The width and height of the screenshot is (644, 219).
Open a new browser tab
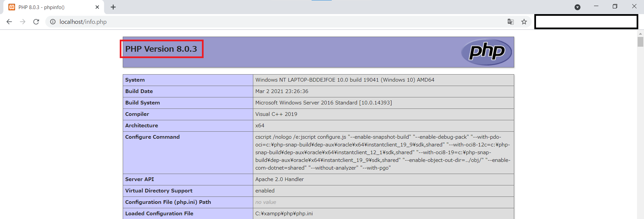(113, 7)
